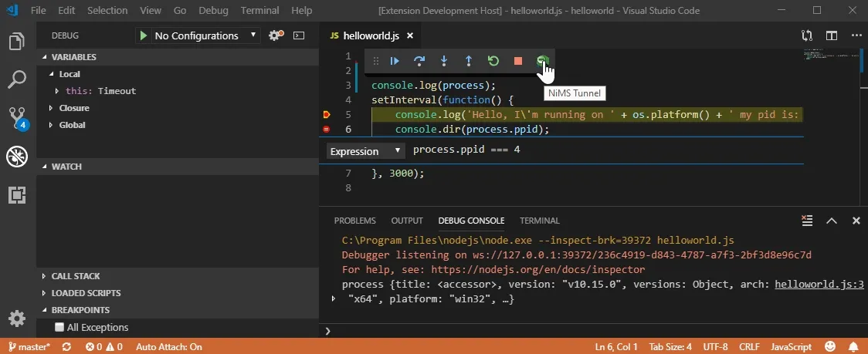Switch to the PROBLEMS tab
This screenshot has width=868, height=354.
click(x=354, y=220)
